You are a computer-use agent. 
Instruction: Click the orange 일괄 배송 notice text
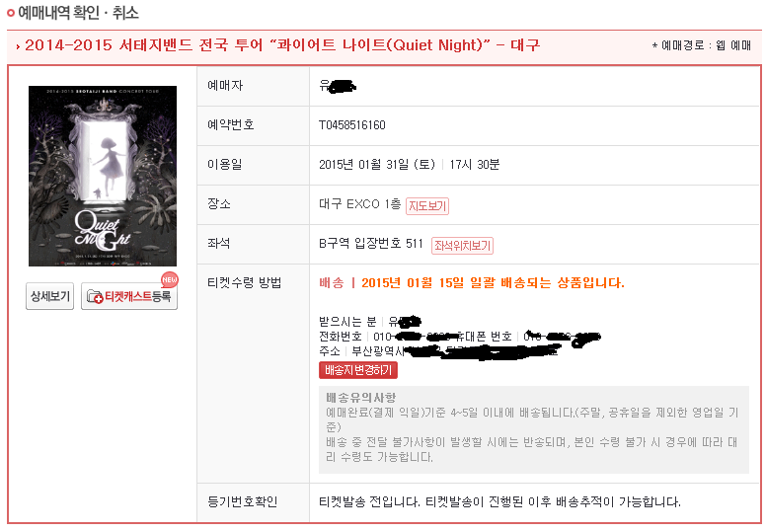coord(472,283)
